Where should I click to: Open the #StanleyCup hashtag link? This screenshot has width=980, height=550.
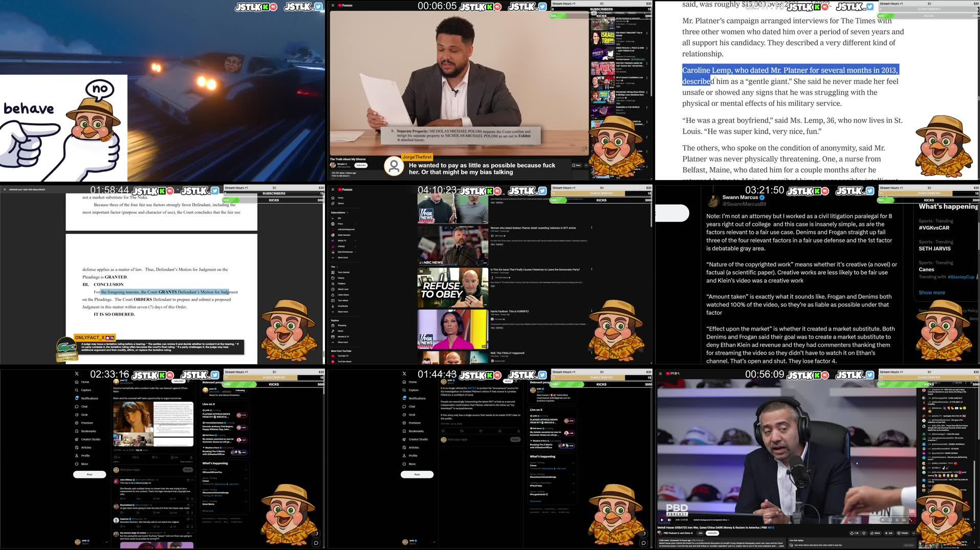(961, 277)
